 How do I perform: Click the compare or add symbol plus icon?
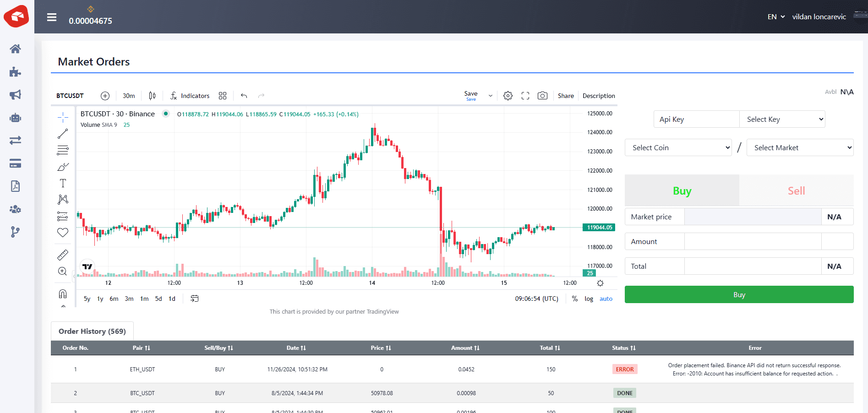pos(105,96)
